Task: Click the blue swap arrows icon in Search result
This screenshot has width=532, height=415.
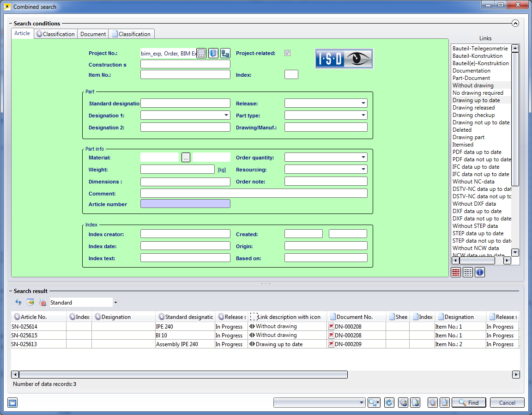Action: pyautogui.click(x=18, y=303)
